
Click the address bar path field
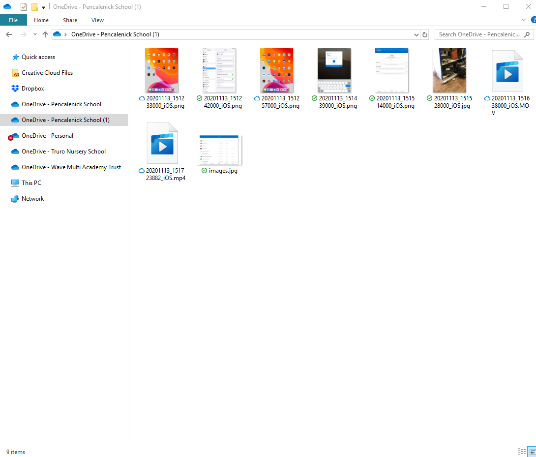[236, 34]
